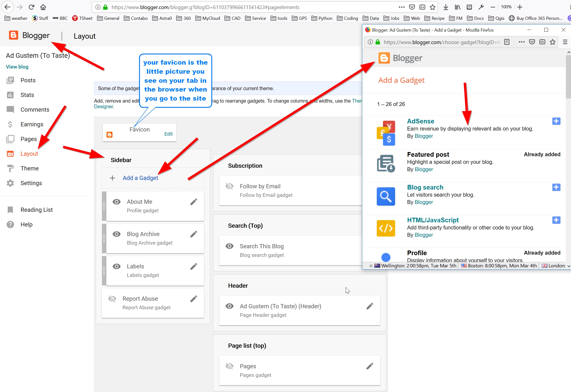
Task: Click pencil edit icon for About Me gadget
Action: pyautogui.click(x=194, y=202)
